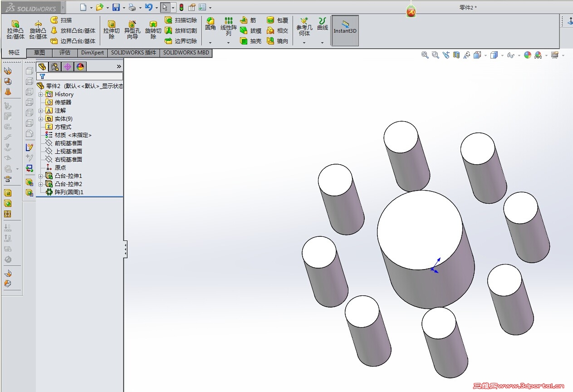
Task: Expand the 注解 annotations node
Action: pos(41,111)
